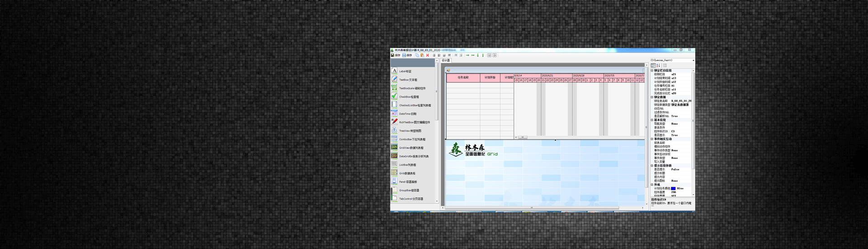Switch to the 设计器 tab
The width and height of the screenshot is (868, 249).
coord(446,60)
